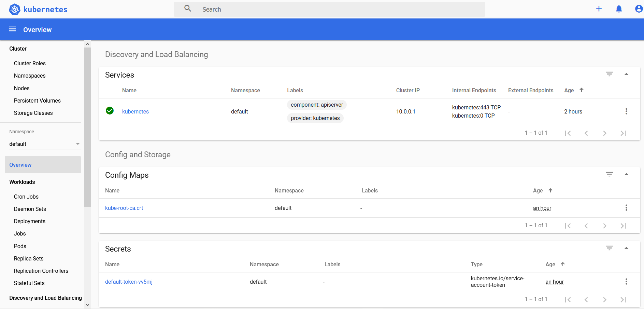Viewport: 644px width, 309px height.
Task: Open Pods in sidebar
Action: 20,246
